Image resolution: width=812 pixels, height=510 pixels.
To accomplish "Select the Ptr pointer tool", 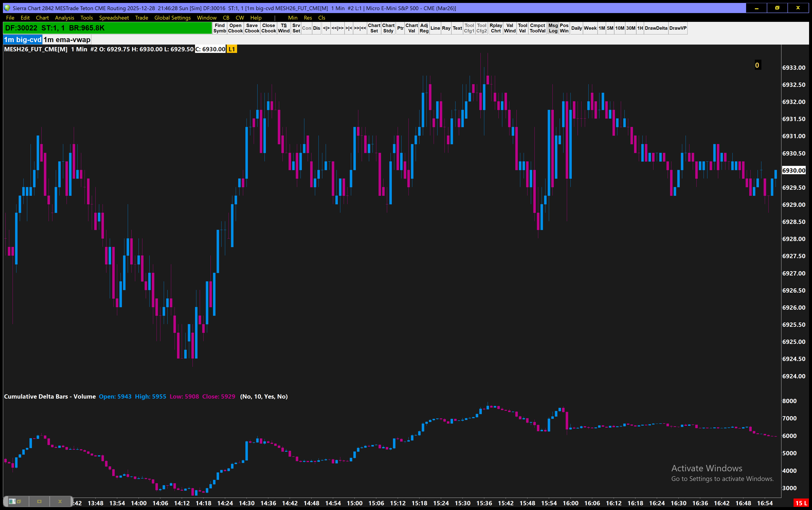I will click(400, 28).
